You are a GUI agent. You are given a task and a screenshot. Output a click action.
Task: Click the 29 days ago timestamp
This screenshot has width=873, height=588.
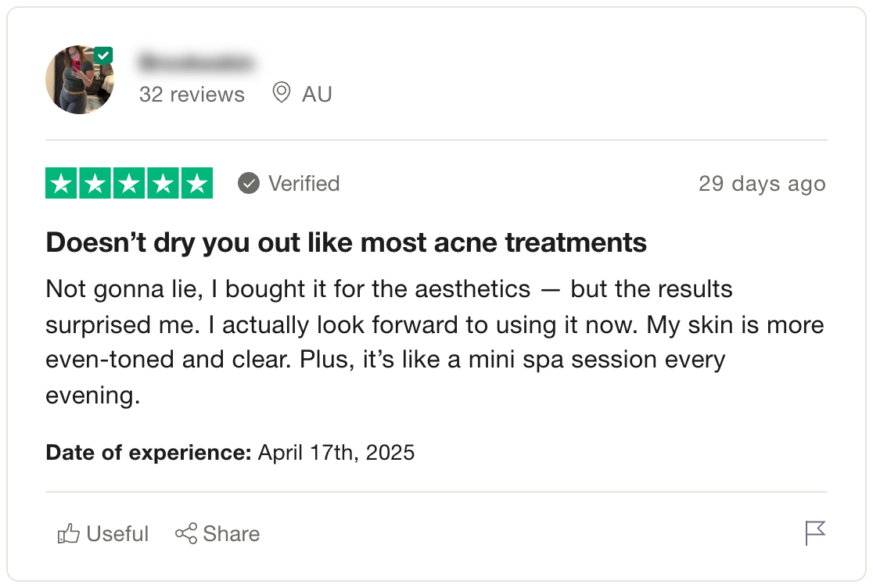coord(762,184)
